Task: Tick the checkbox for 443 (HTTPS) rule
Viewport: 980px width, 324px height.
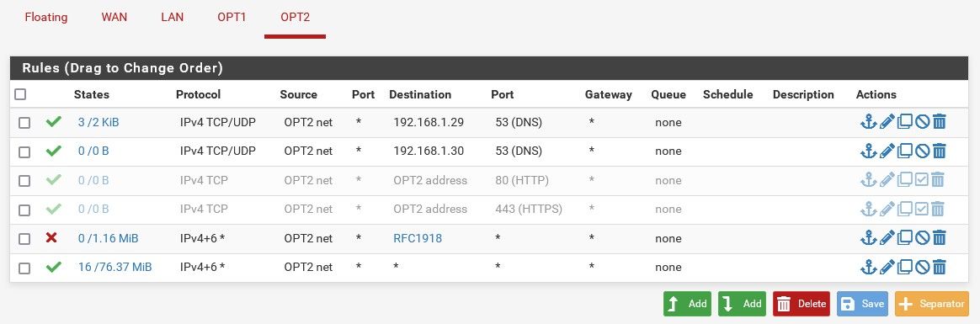Action: [24, 210]
